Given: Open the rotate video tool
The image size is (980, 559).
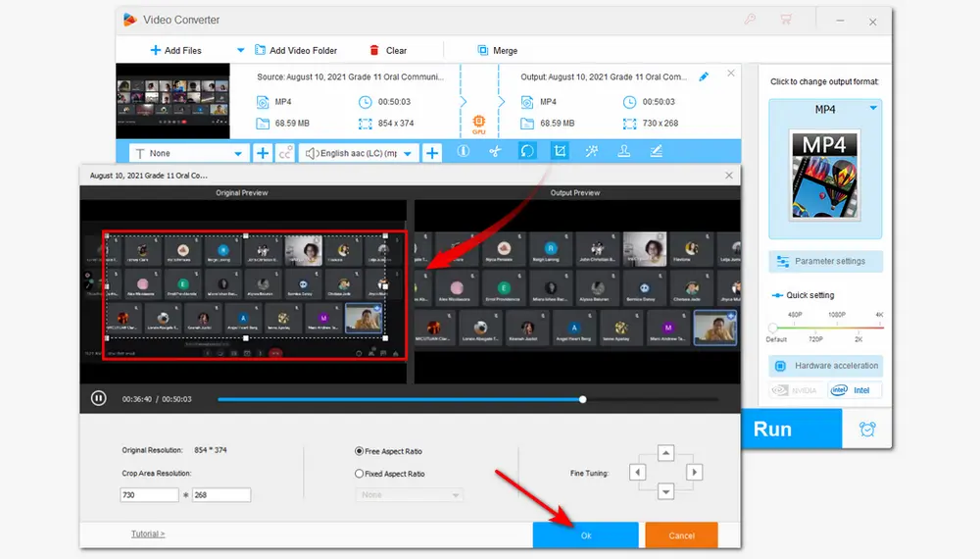Looking at the screenshot, I should (x=527, y=152).
